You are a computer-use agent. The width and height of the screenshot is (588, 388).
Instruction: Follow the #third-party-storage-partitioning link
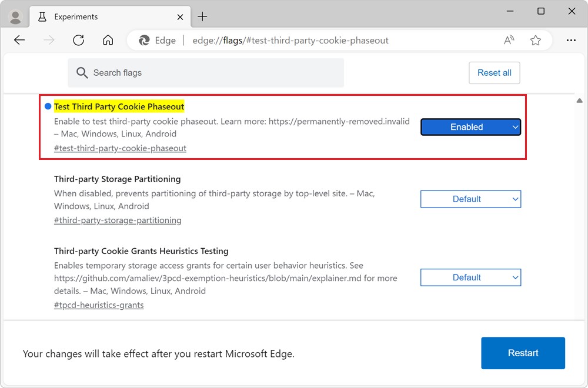[x=118, y=220]
